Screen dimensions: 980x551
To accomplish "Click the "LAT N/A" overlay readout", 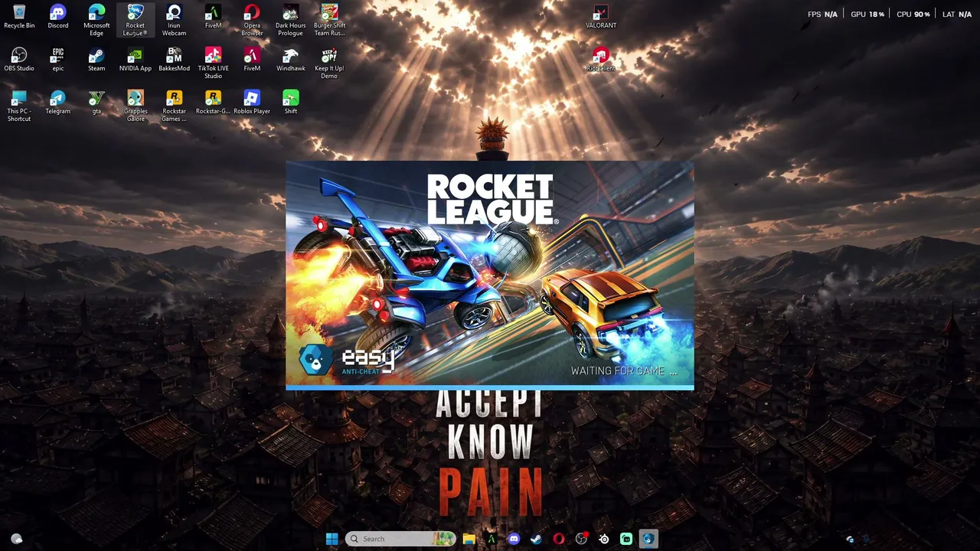I will tap(957, 15).
